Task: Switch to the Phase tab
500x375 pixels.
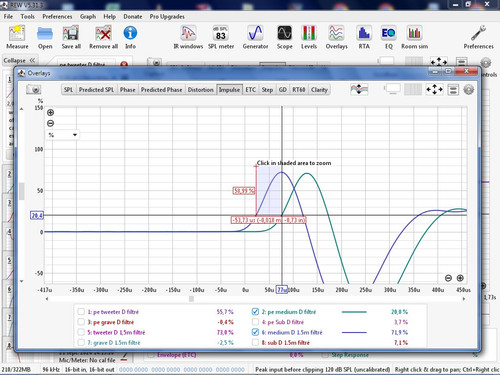Action: [x=128, y=90]
